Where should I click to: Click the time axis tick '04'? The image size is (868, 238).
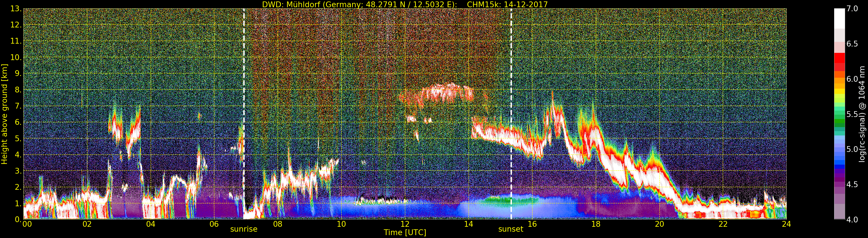click(151, 224)
